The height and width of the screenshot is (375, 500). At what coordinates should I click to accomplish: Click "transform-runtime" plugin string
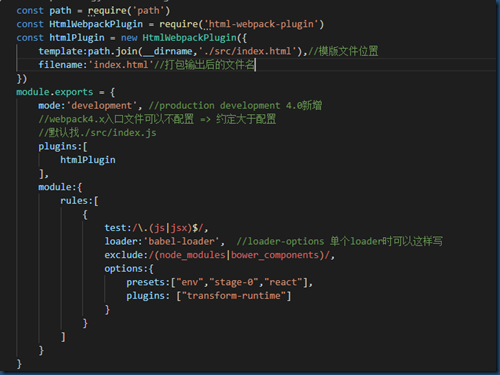click(234, 296)
